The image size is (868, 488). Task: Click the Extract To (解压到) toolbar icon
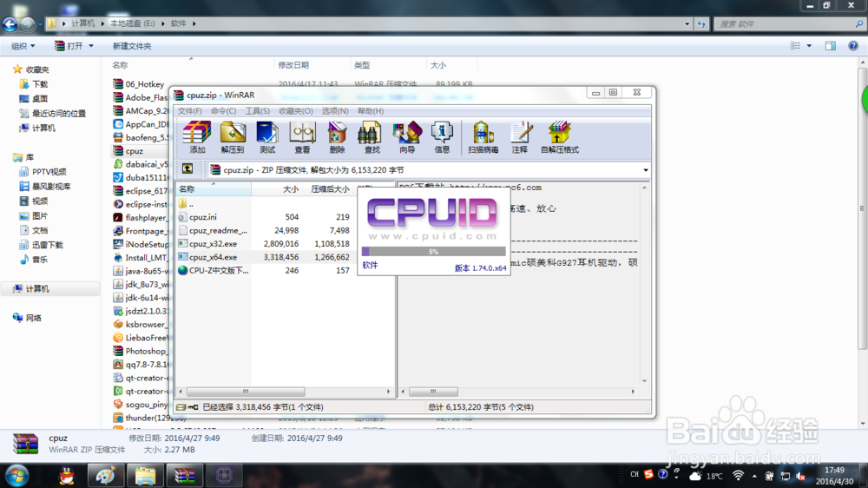coord(233,137)
